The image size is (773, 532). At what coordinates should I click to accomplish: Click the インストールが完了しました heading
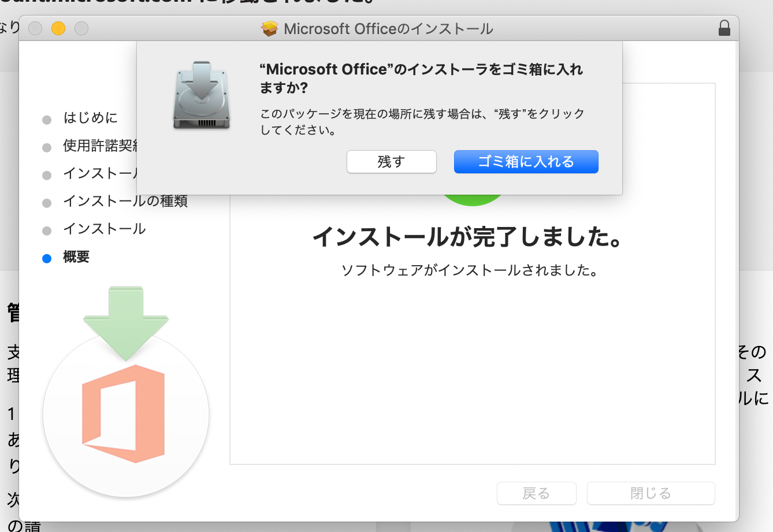[467, 237]
